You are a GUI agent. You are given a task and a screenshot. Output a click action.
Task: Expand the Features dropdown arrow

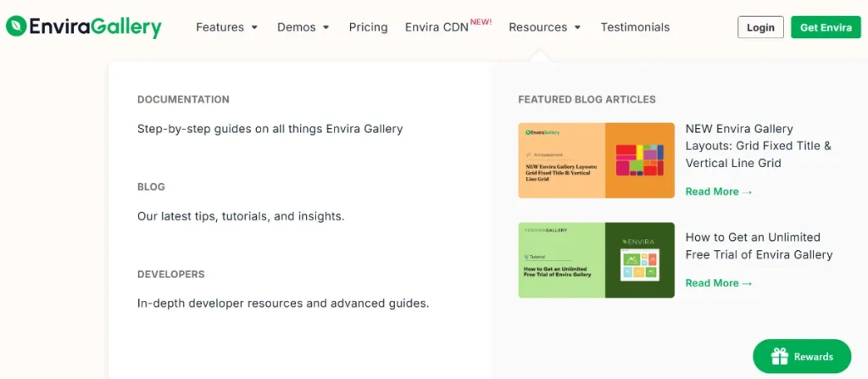(254, 27)
